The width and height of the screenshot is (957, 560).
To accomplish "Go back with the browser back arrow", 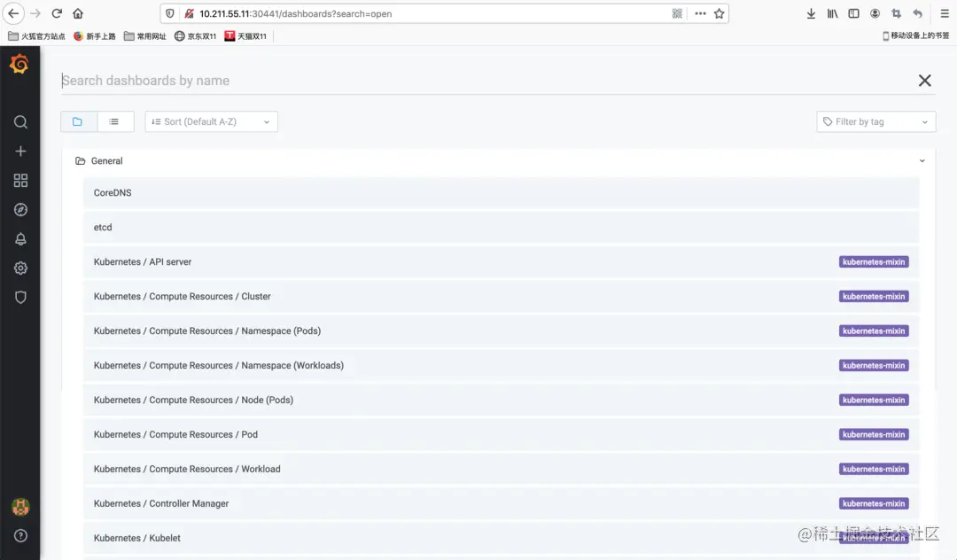I will (13, 13).
